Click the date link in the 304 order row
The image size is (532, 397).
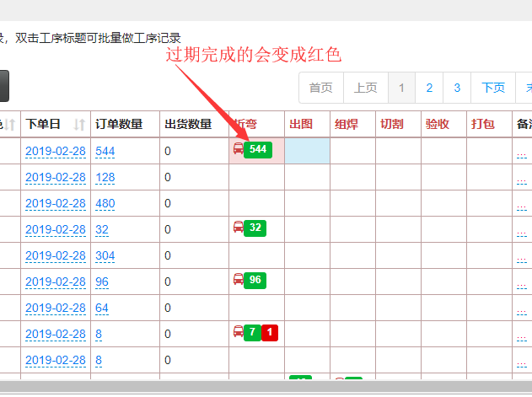[55, 255]
